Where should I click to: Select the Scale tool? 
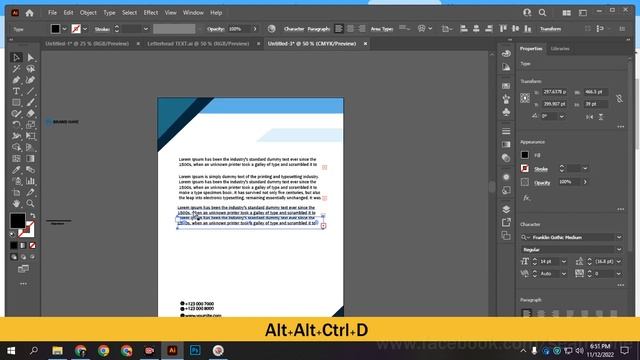31,125
